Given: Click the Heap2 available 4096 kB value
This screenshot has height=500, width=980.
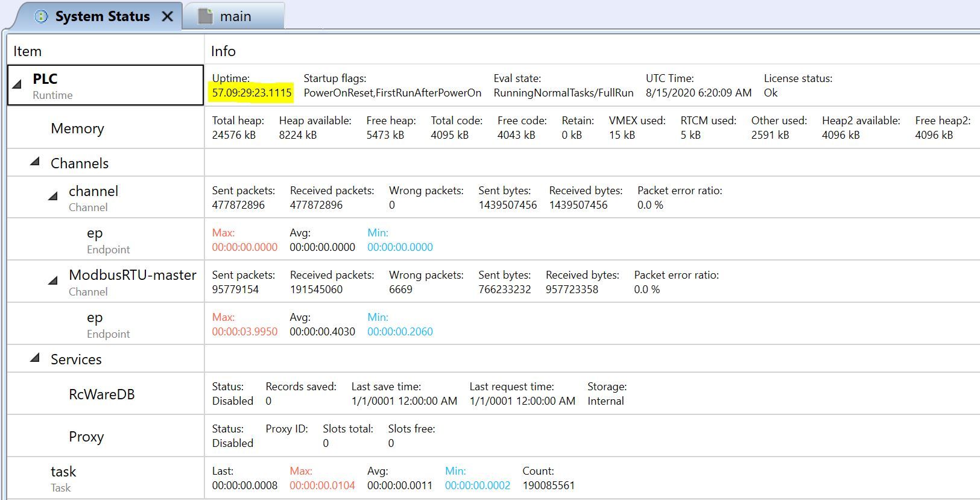Looking at the screenshot, I should click(841, 134).
